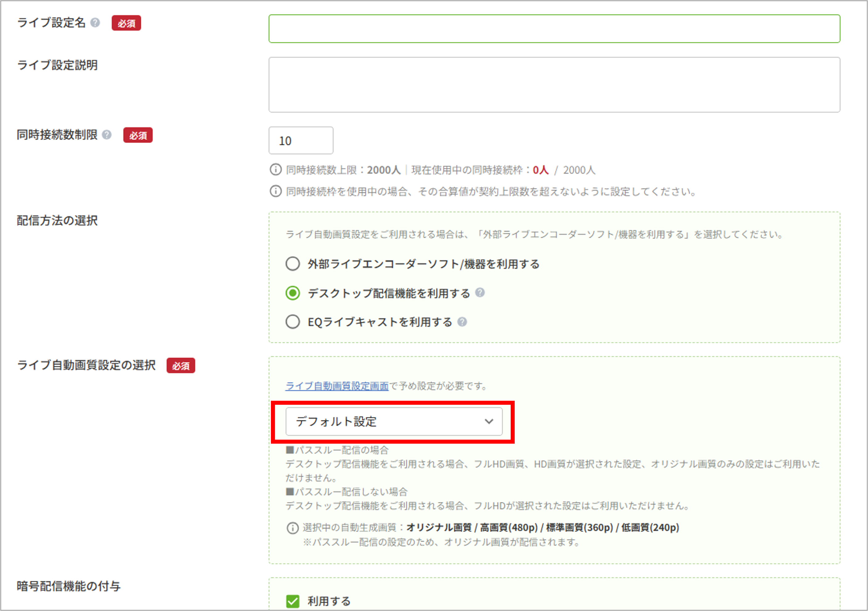Click the 暗号配信機能の付与 label
The height and width of the screenshot is (611, 868).
click(69, 586)
